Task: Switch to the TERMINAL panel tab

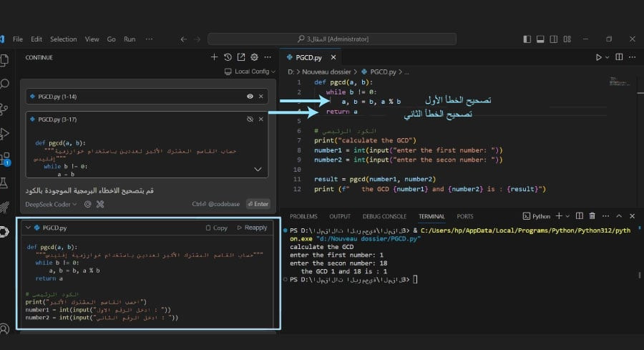Action: point(431,216)
